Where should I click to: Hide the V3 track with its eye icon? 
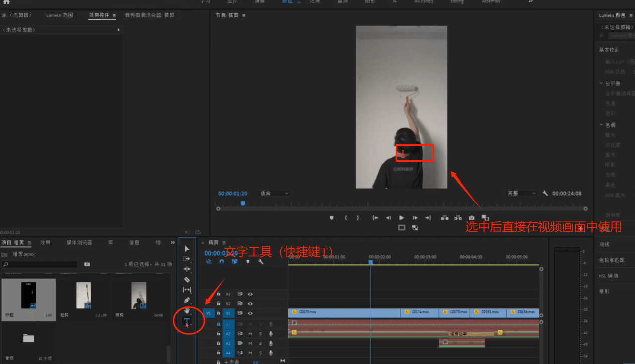click(250, 294)
